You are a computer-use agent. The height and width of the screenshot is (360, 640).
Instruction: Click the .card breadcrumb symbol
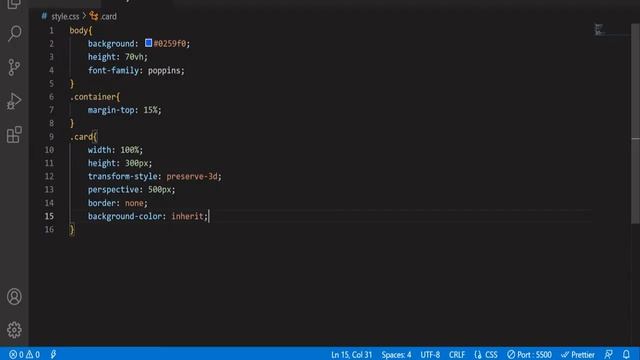coord(103,16)
